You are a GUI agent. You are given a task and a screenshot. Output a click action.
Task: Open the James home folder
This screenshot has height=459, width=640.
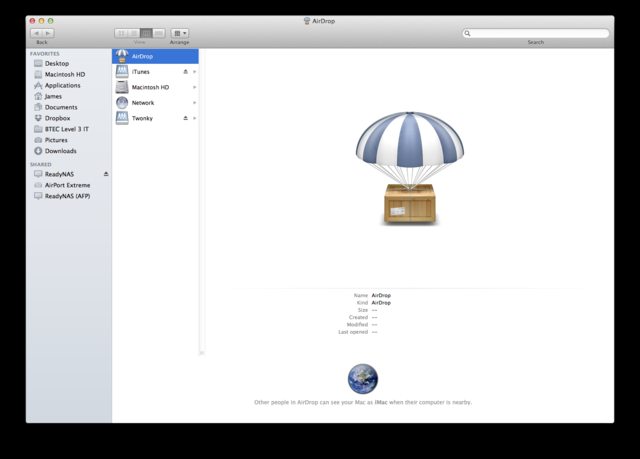point(69,96)
